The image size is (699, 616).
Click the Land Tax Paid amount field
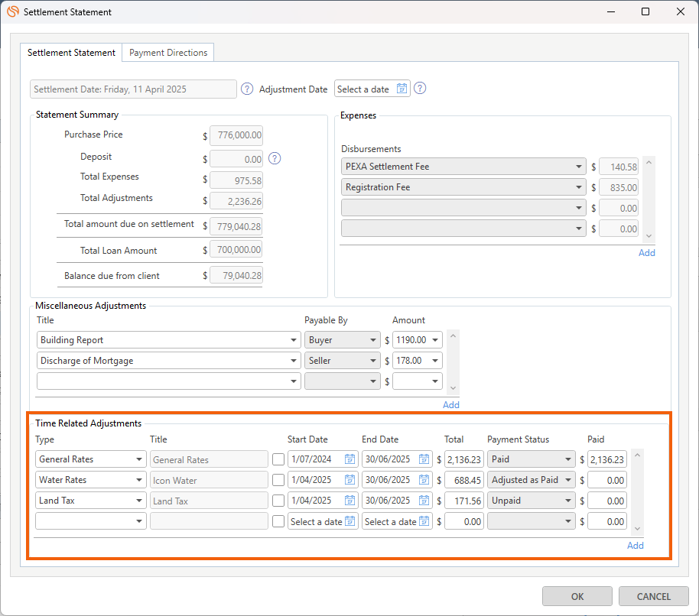click(607, 501)
